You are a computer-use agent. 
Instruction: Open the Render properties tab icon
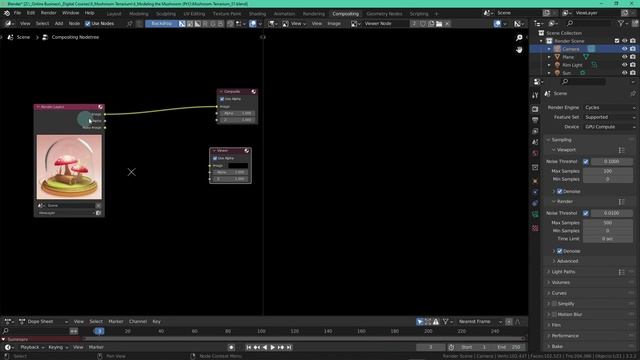click(535, 109)
